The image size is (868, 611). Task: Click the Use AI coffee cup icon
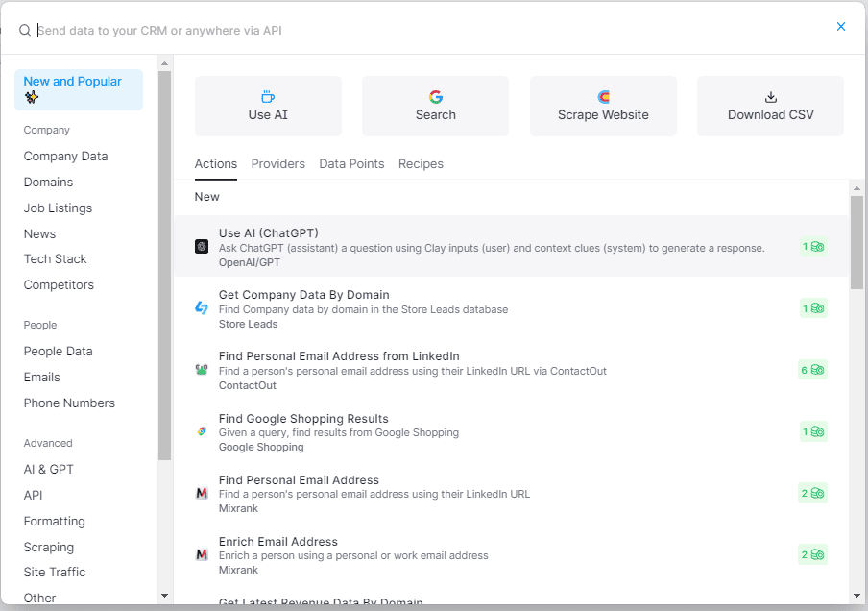tap(268, 97)
